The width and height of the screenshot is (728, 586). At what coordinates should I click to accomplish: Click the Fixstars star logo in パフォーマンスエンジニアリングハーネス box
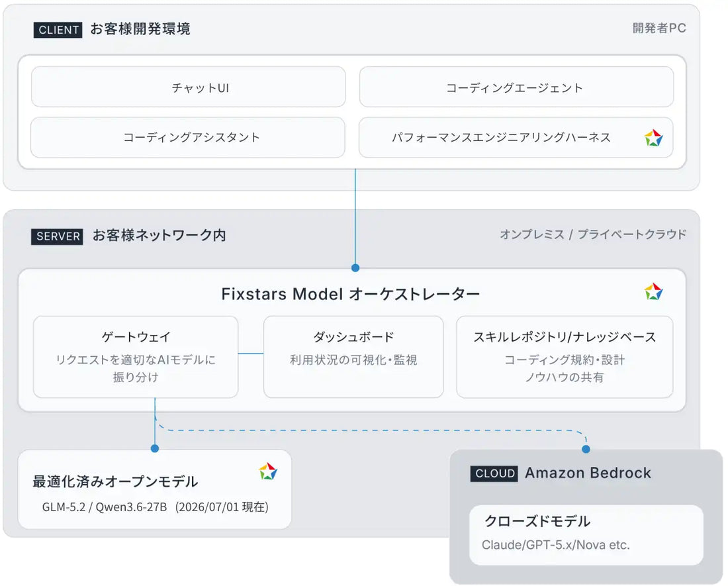653,138
